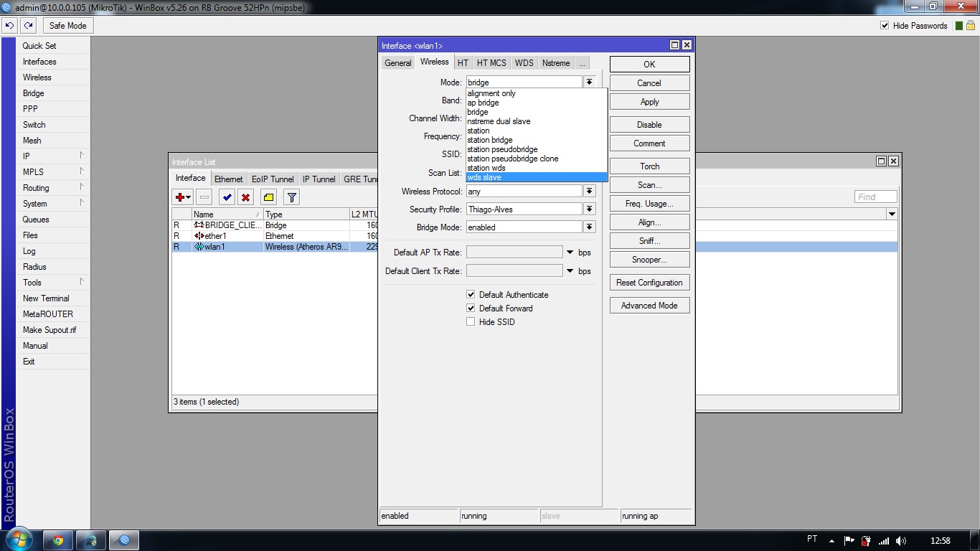The height and width of the screenshot is (551, 980).
Task: Open the Bridge Mode dropdown arrow
Action: coord(589,227)
